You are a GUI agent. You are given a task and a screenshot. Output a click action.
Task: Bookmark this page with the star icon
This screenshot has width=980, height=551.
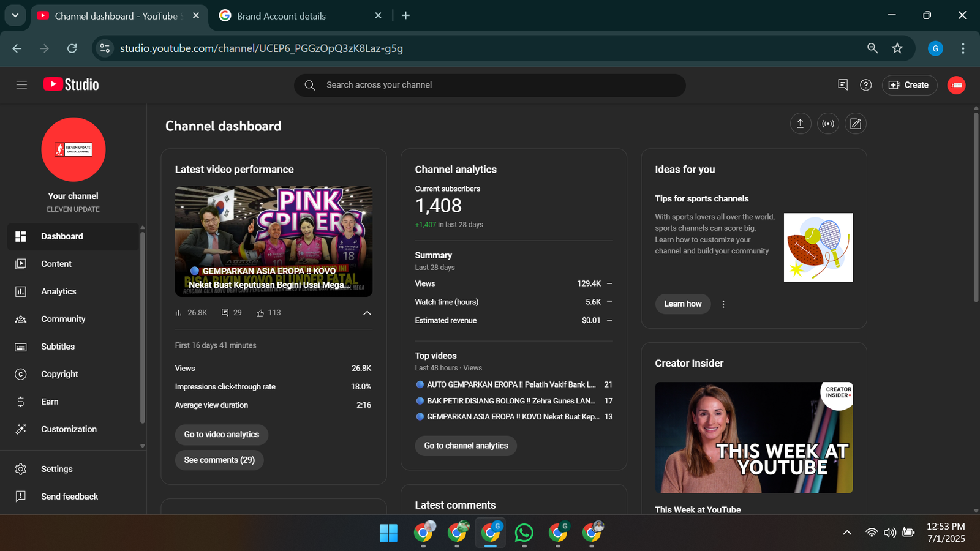pos(897,48)
